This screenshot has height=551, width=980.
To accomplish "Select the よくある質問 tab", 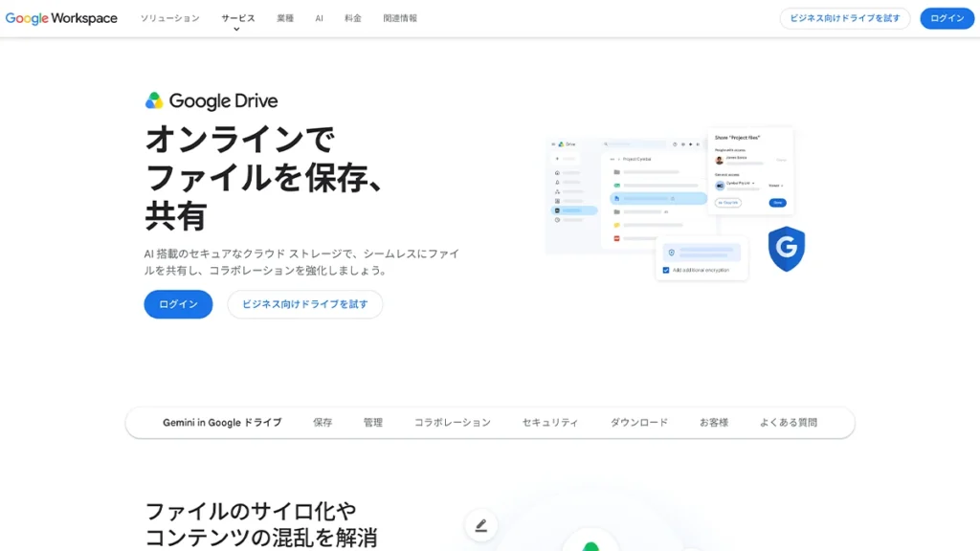I will click(x=789, y=422).
